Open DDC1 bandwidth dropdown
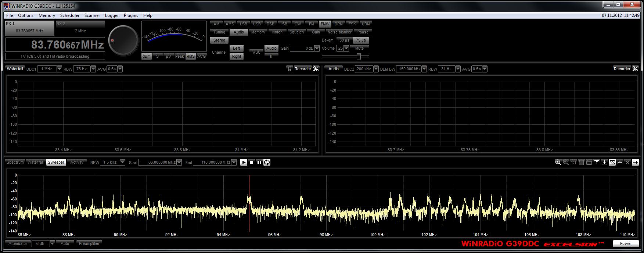This screenshot has width=644, height=253. tap(59, 69)
